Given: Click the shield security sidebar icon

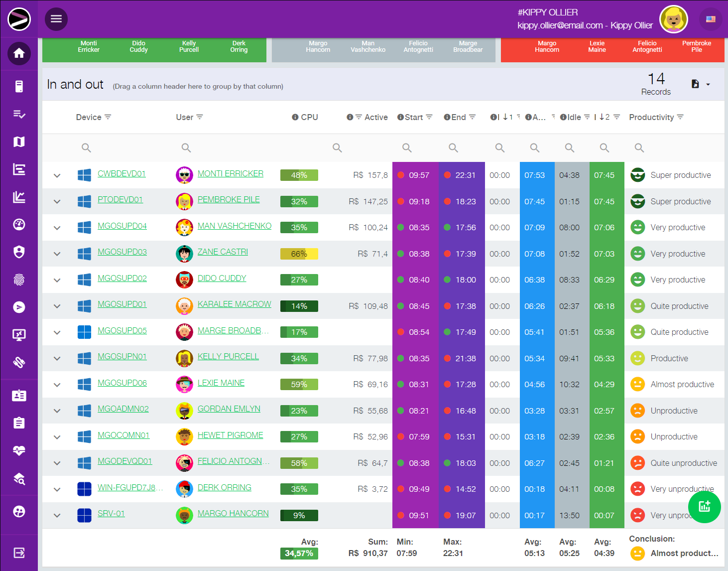Looking at the screenshot, I should (19, 252).
